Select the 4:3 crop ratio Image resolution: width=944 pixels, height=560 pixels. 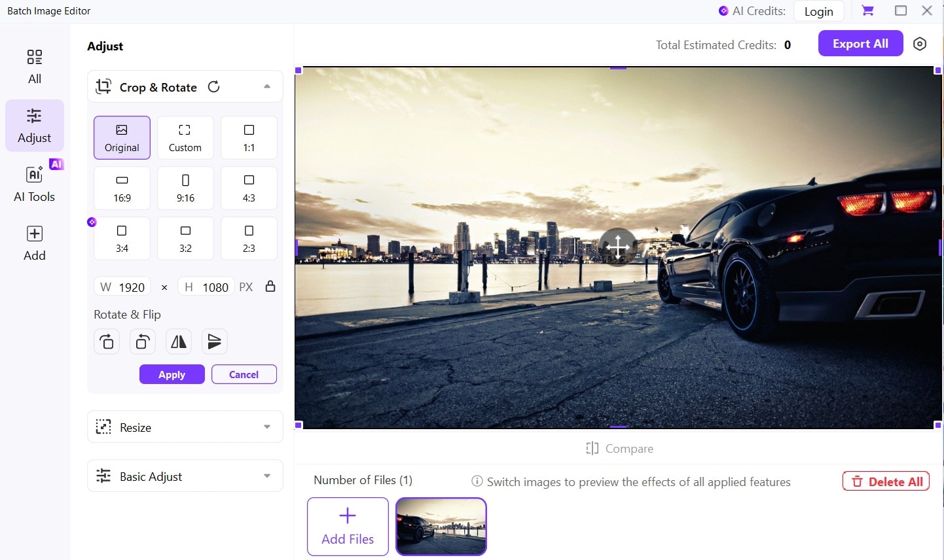249,188
